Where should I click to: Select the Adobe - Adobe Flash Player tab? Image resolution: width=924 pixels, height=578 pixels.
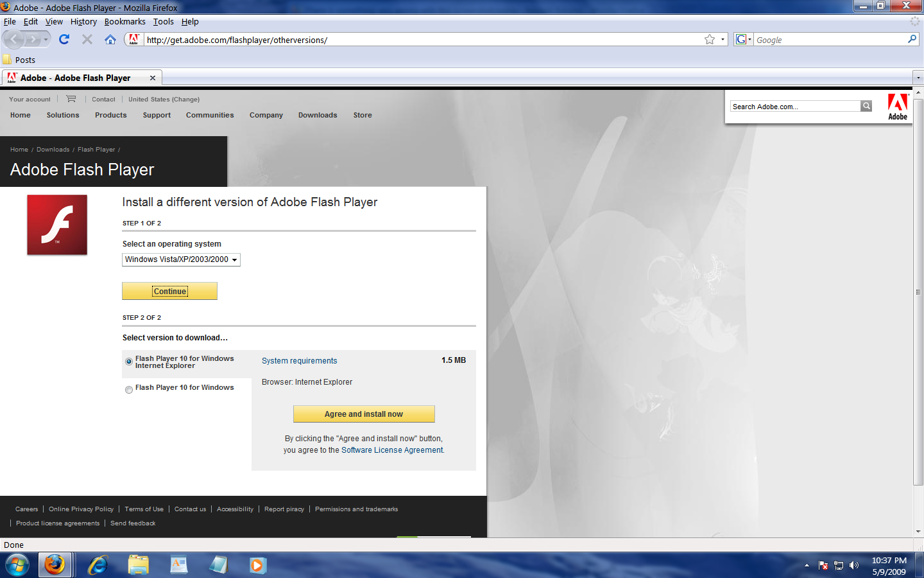tap(81, 78)
